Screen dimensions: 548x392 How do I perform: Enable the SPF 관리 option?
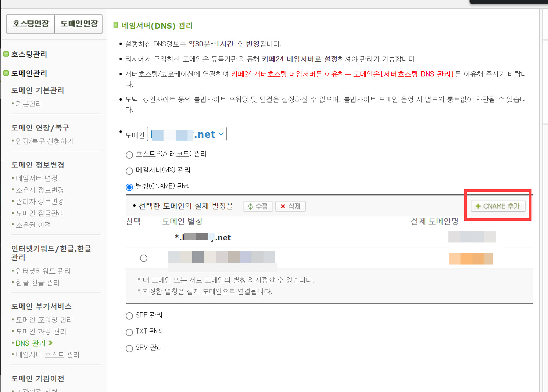point(129,316)
